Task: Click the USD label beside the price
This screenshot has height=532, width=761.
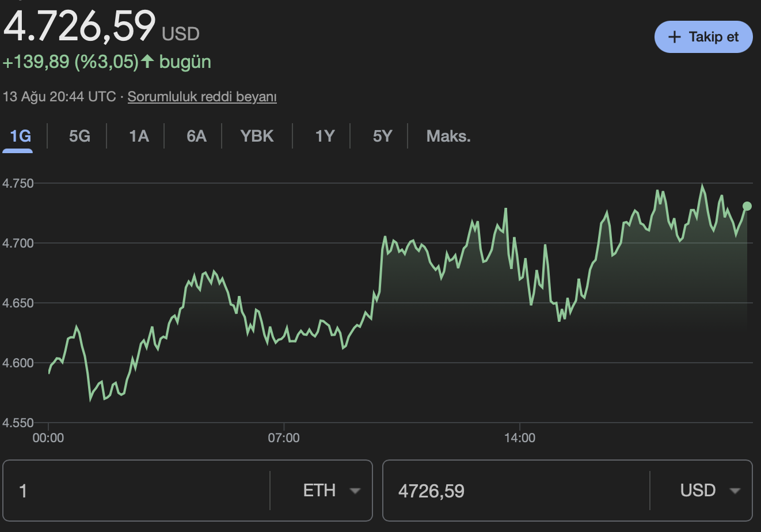Action: click(x=181, y=34)
